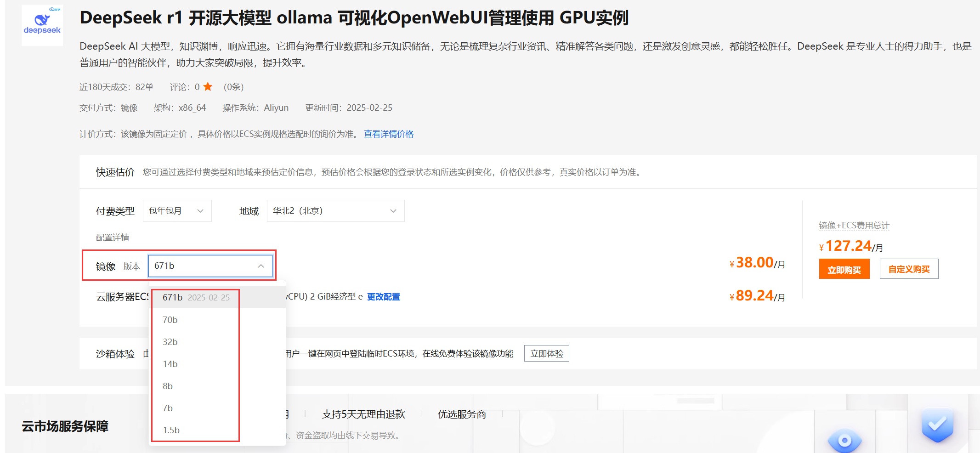
Task: Click the orange 立即购买 button
Action: coord(844,269)
